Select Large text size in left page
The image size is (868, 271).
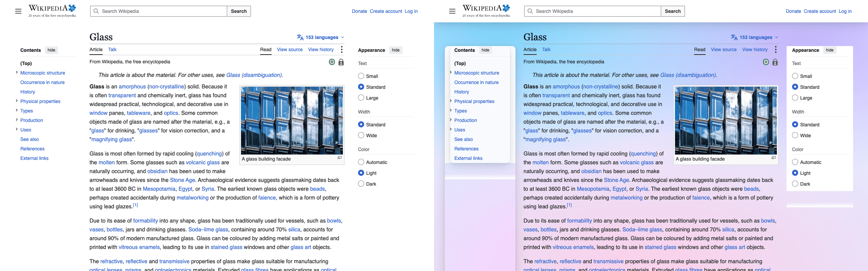pyautogui.click(x=361, y=98)
